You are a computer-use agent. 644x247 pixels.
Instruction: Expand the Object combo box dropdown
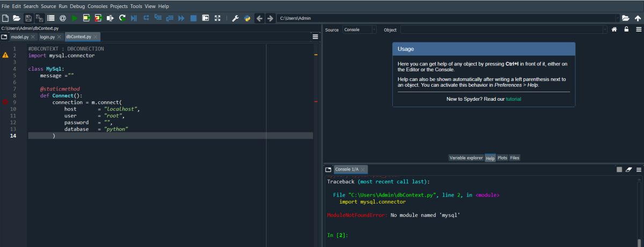604,30
